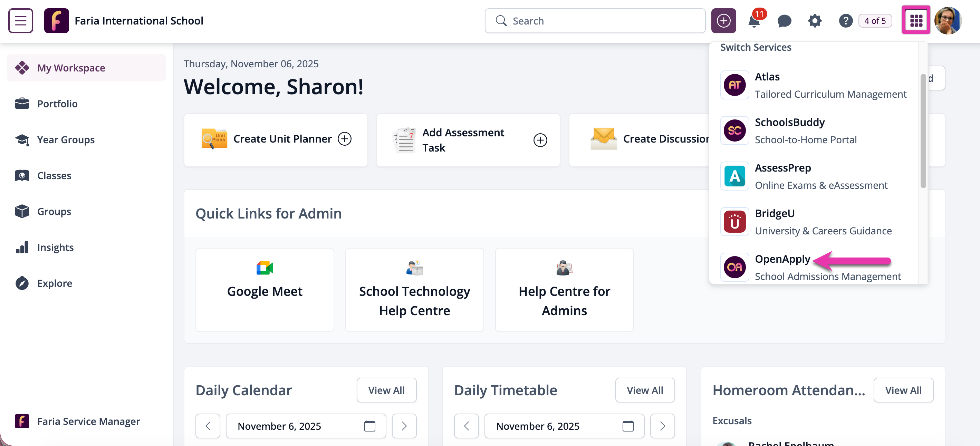Image resolution: width=980 pixels, height=446 pixels.
Task: Open the settings gear icon
Action: pyautogui.click(x=815, y=21)
